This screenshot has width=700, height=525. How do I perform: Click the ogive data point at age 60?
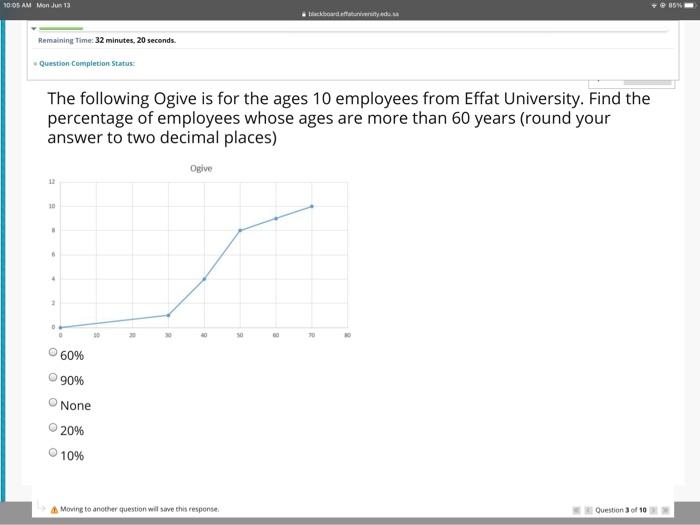click(x=276, y=218)
